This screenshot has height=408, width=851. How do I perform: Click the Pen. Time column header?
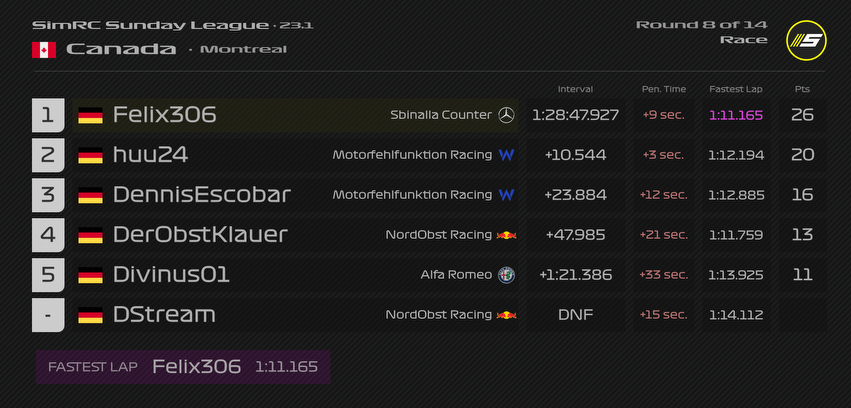click(663, 89)
